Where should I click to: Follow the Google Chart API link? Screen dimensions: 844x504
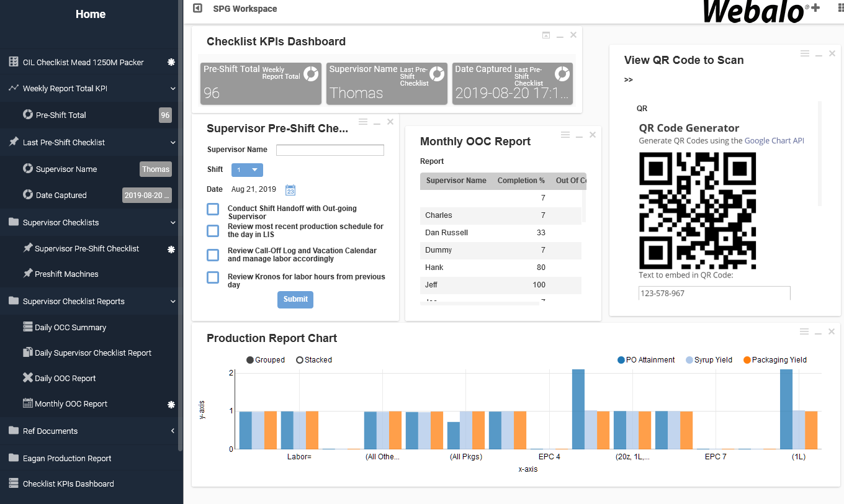(774, 141)
